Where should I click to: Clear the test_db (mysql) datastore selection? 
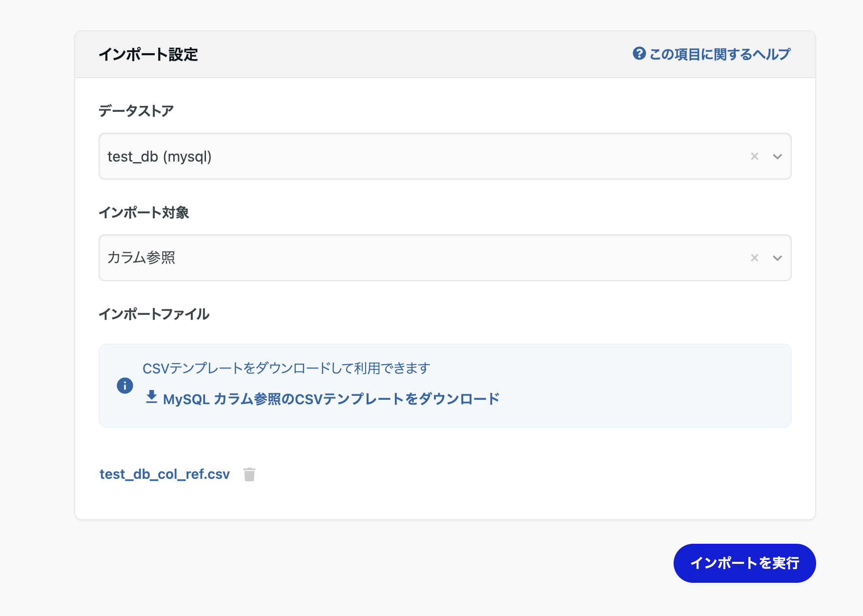click(x=755, y=156)
